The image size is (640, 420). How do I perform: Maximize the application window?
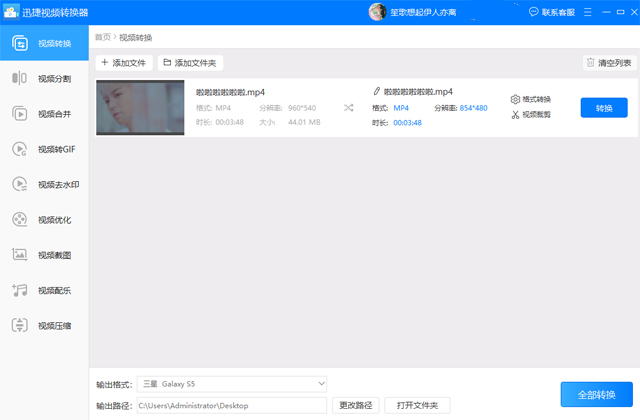(x=620, y=12)
